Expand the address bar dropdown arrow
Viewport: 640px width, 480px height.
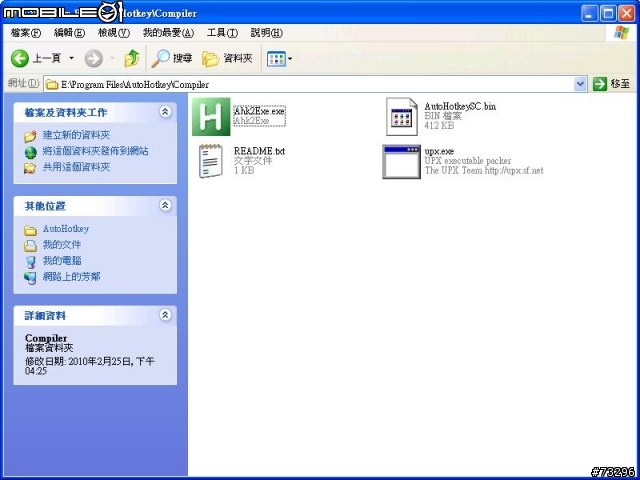tap(580, 84)
